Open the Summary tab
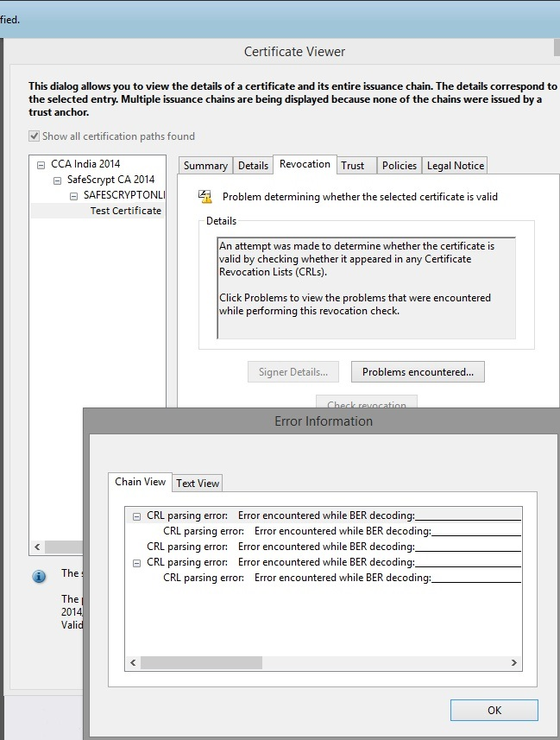 pos(205,166)
